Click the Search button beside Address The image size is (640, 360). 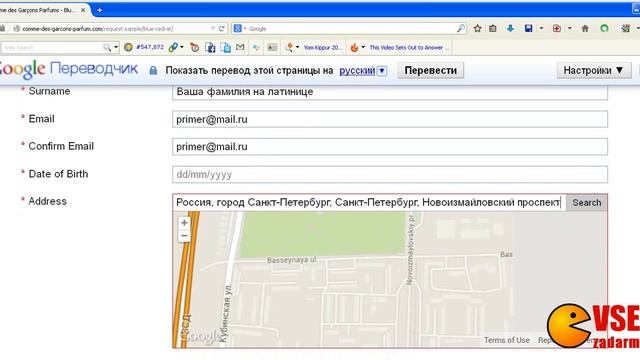click(x=587, y=202)
